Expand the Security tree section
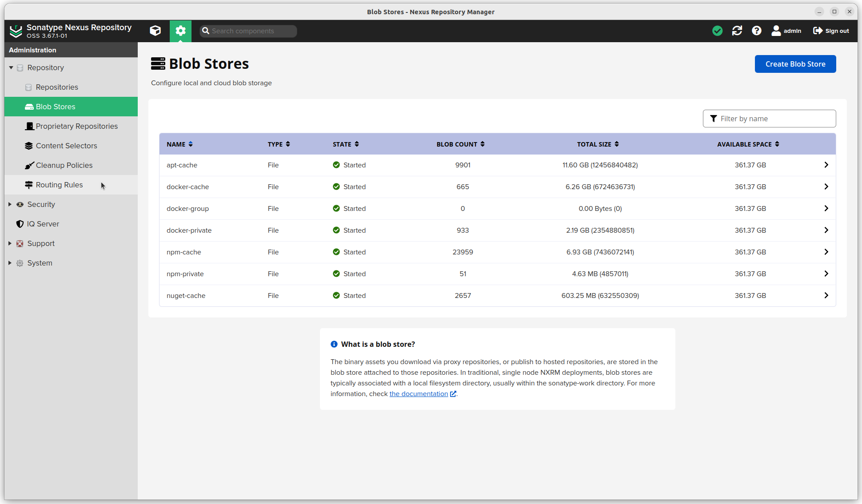Viewport: 862px width, 504px height. [10, 204]
